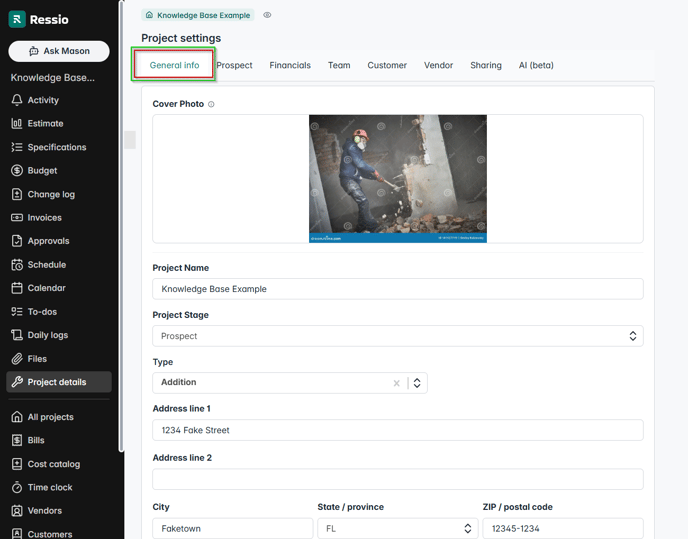Switch to the Sharing tab
This screenshot has width=688, height=539.
click(486, 65)
